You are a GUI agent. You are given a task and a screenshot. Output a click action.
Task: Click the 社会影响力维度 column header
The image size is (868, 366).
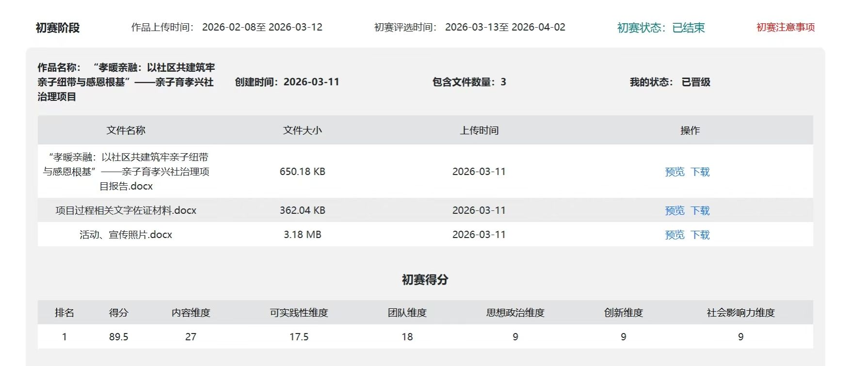(740, 313)
